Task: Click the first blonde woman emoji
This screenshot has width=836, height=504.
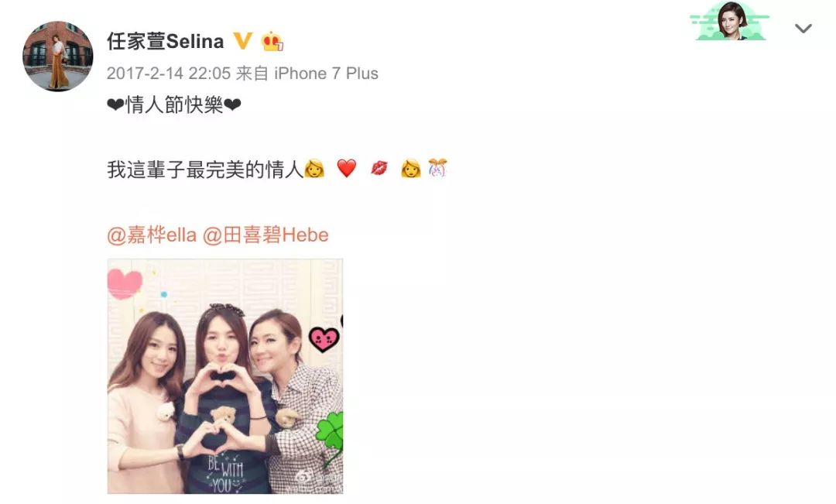Action: click(x=314, y=168)
